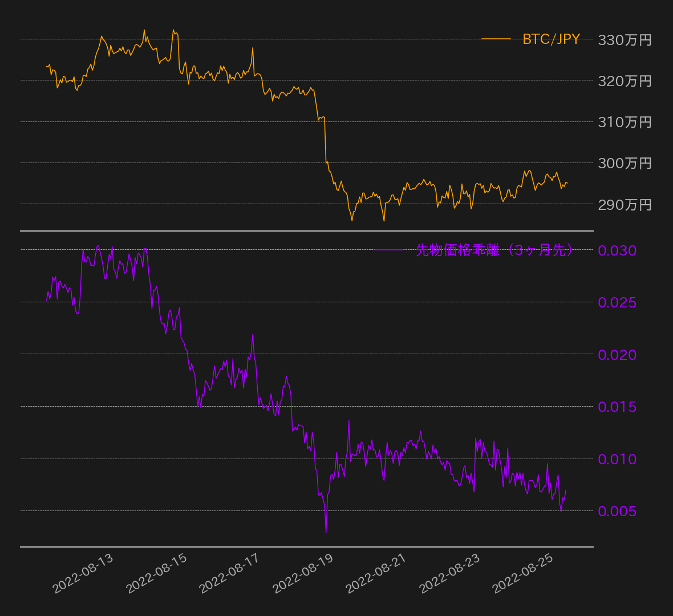Click the 330万円 y-axis label
Viewport: 673px width, 616px height.
point(625,40)
